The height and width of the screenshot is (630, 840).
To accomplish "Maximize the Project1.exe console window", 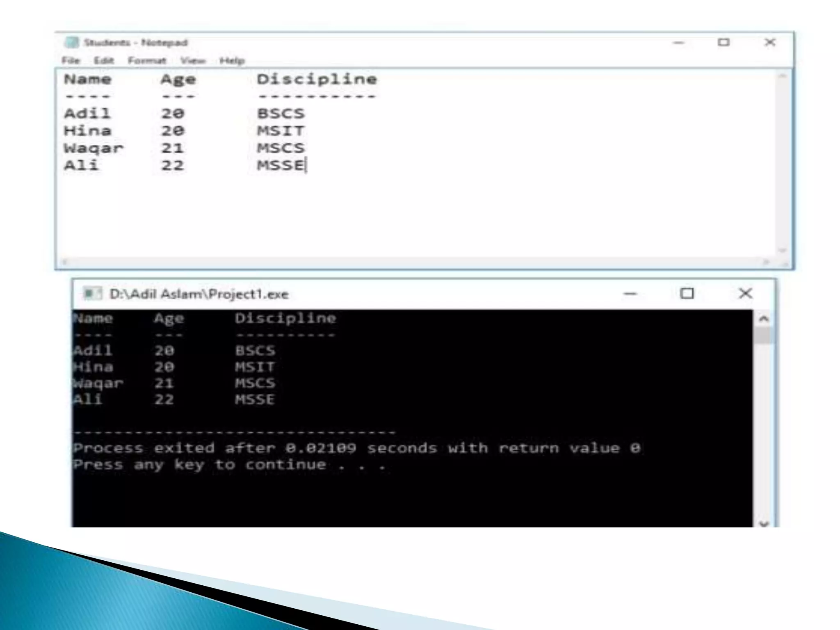I will (687, 294).
